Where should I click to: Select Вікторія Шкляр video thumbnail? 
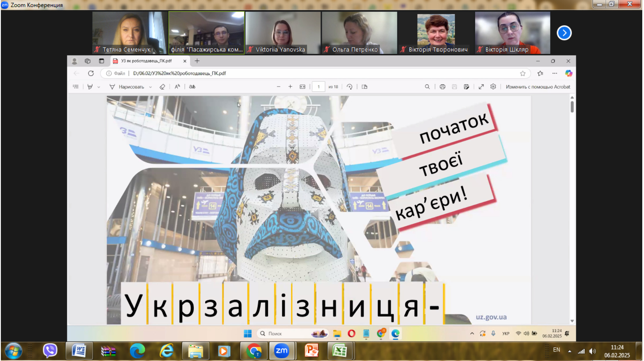(x=512, y=33)
